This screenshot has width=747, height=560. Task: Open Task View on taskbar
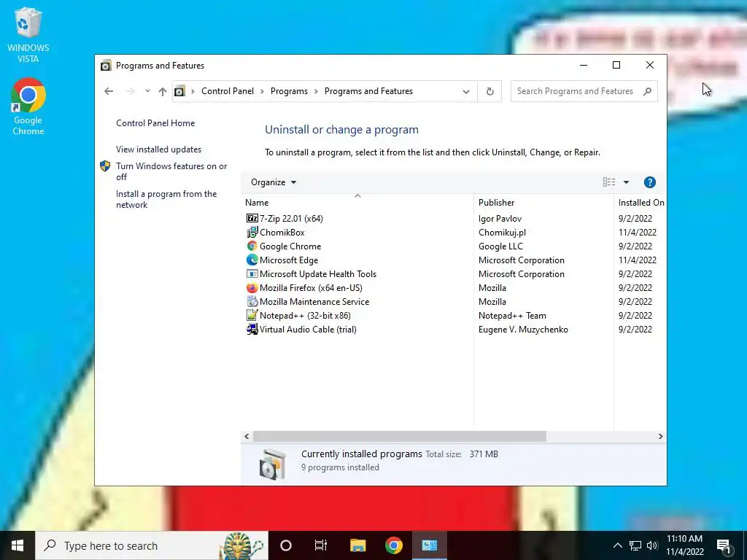321,545
